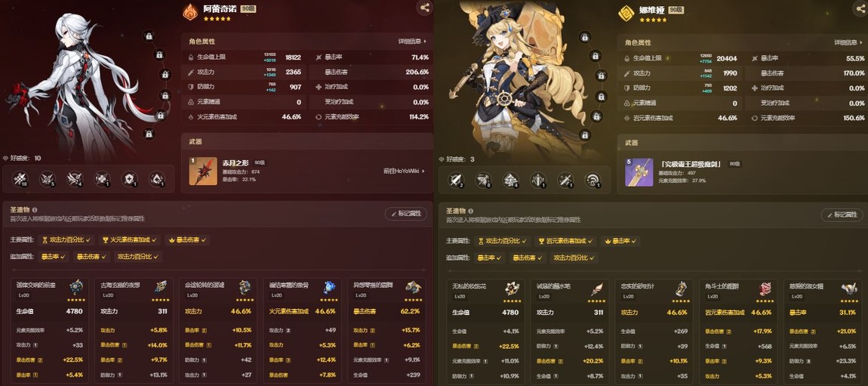This screenshot has height=386, width=868.
Task: Click the info icon beside 圣遗物 in the left panel
Action: pos(34,211)
